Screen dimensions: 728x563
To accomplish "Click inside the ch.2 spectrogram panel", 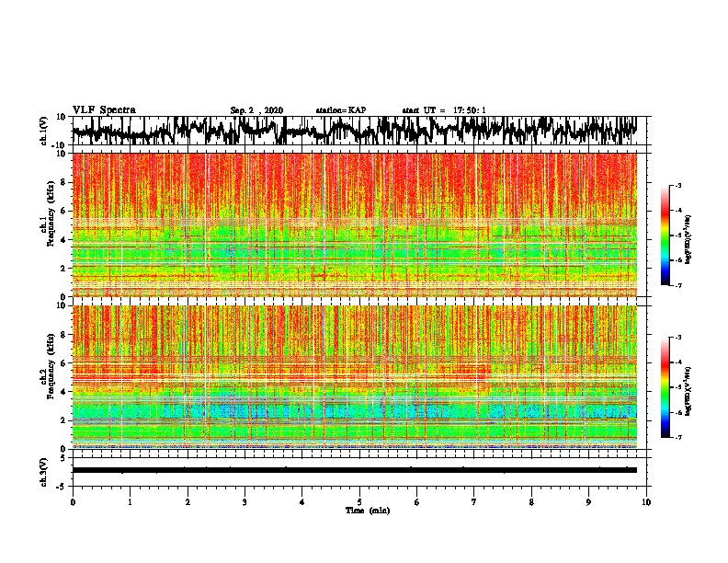I will pyautogui.click(x=355, y=377).
